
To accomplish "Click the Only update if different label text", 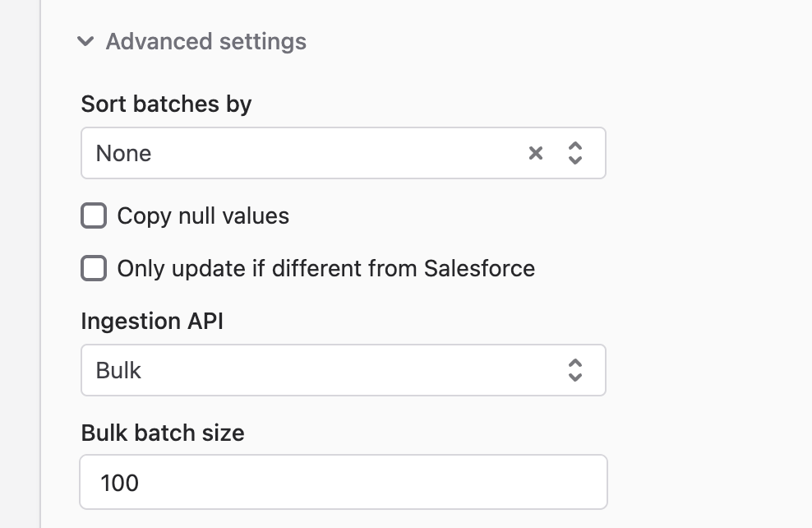I will pos(325,268).
